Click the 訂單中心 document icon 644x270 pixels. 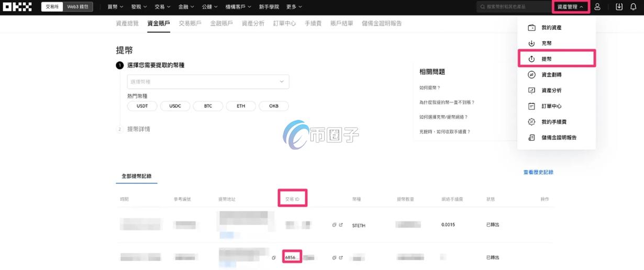531,106
